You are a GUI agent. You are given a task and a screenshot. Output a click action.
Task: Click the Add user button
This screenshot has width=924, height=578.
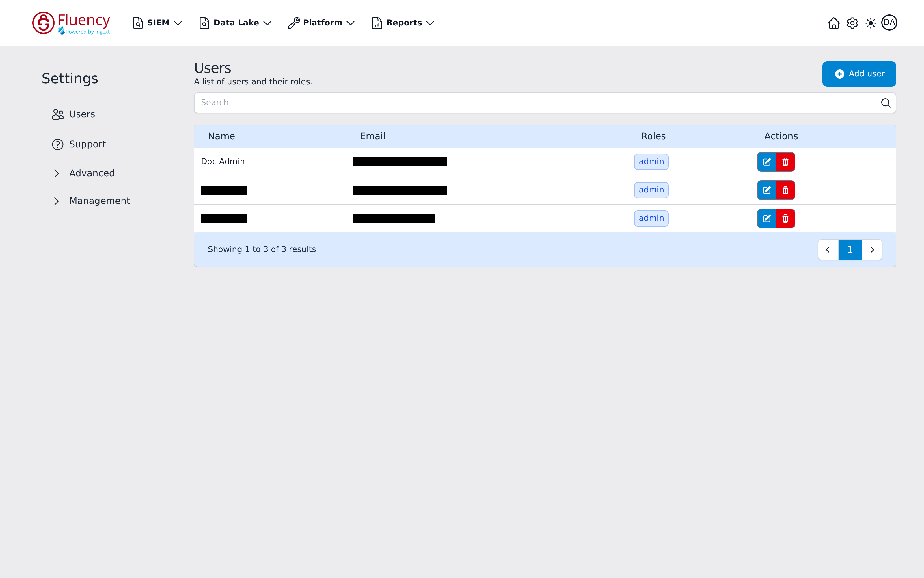pos(859,74)
